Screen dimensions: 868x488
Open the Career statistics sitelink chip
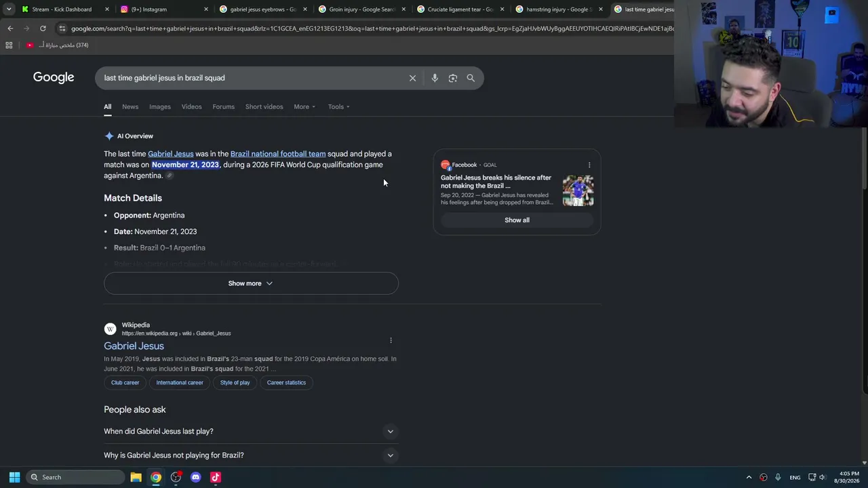pyautogui.click(x=286, y=383)
